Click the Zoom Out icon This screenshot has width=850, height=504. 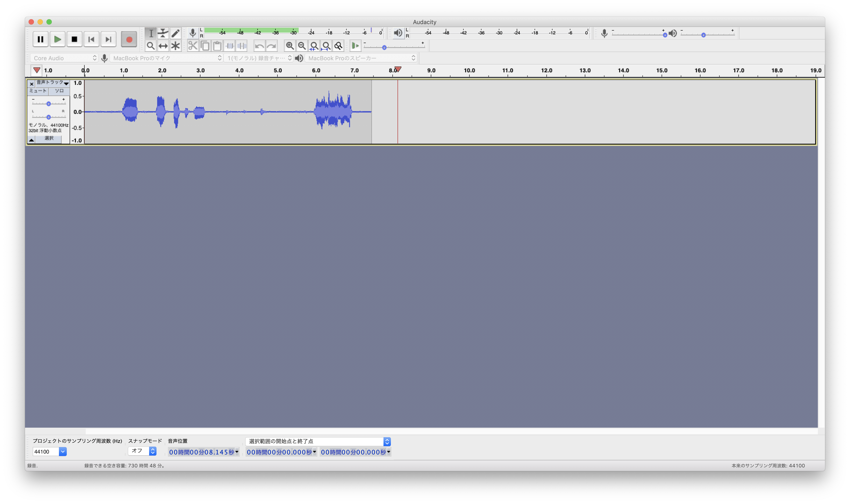click(302, 46)
